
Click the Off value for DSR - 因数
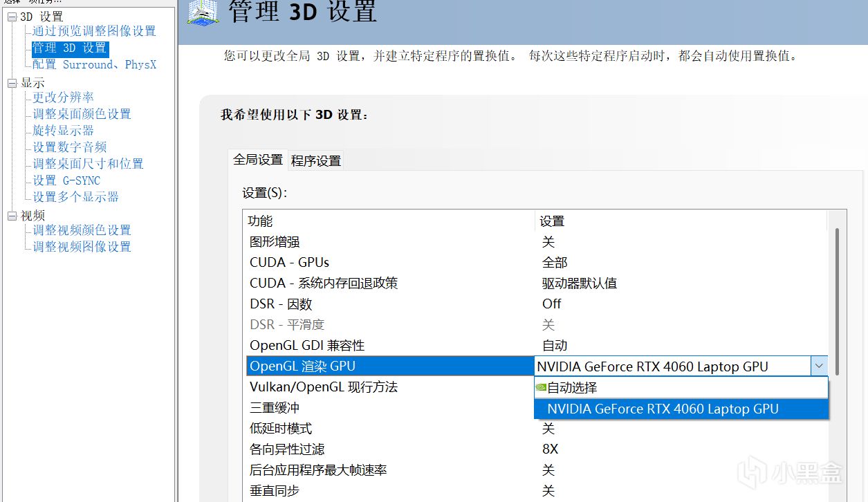pyautogui.click(x=552, y=304)
